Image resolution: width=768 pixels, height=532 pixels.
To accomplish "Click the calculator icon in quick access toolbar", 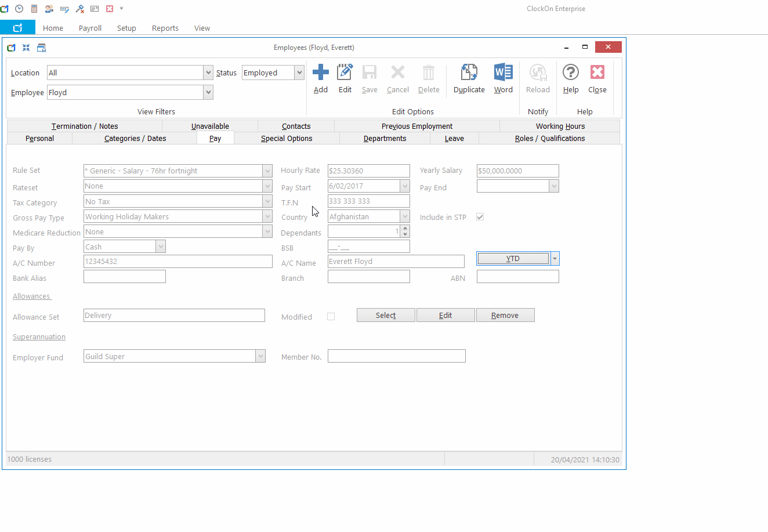I will point(34,9).
